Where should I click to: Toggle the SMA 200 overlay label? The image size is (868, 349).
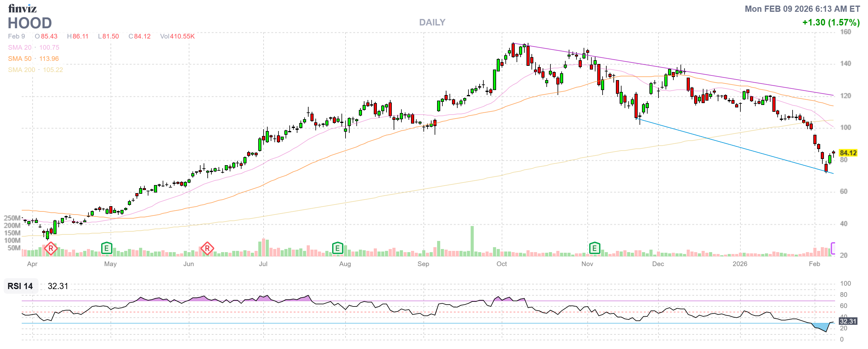pos(21,70)
